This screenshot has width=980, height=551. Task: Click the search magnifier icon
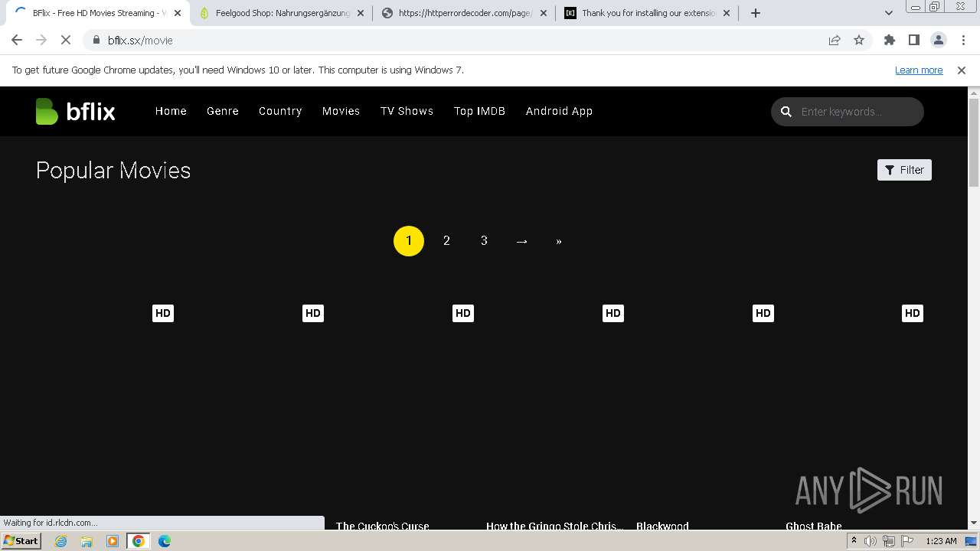click(x=786, y=112)
